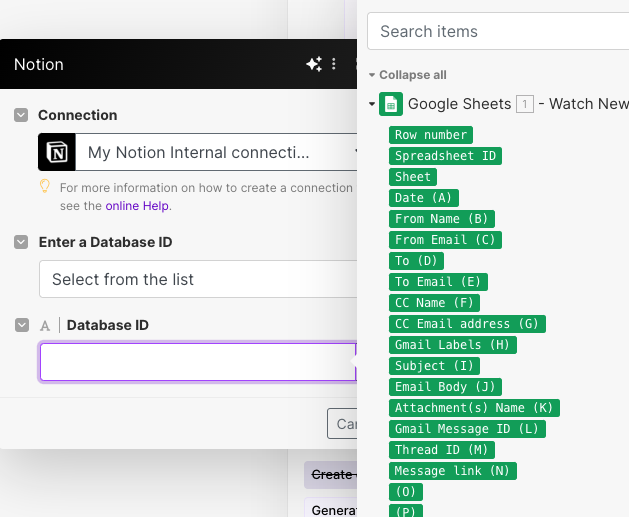
Task: Toggle the Connection field collapse box
Action: [21, 115]
